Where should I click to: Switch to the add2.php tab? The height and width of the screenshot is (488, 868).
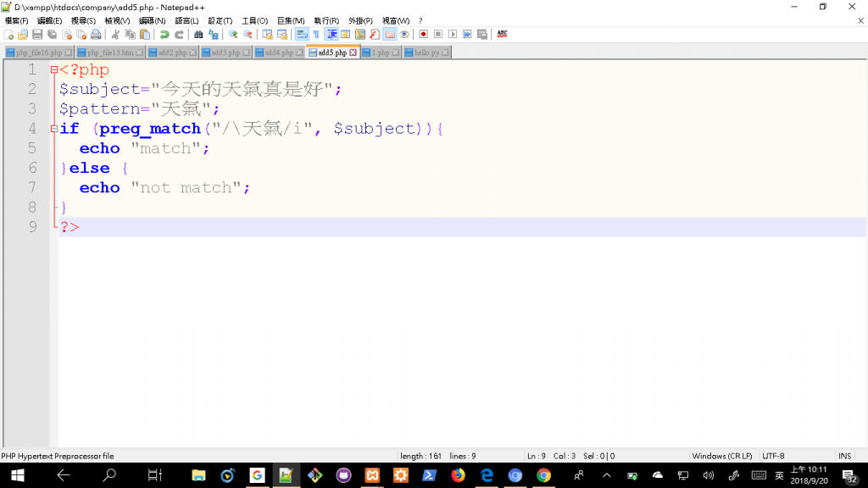click(x=172, y=53)
